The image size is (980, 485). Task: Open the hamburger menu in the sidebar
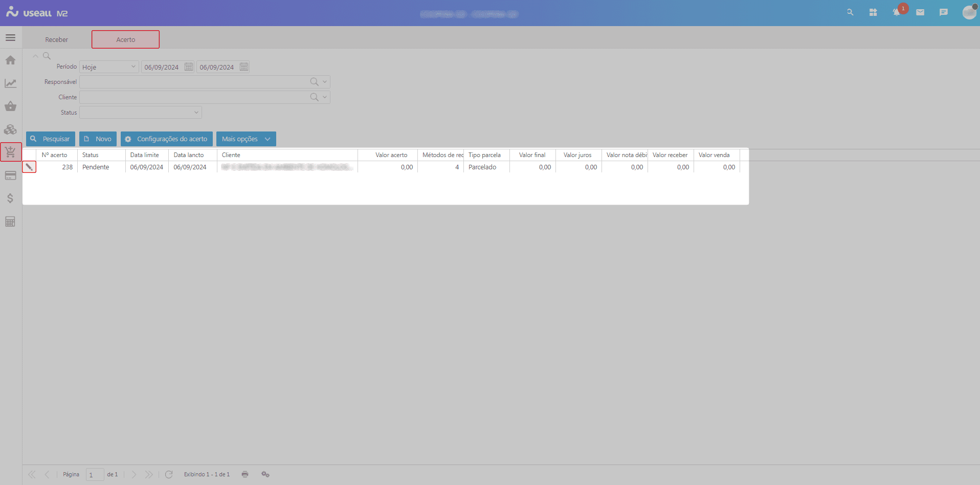pyautogui.click(x=10, y=38)
